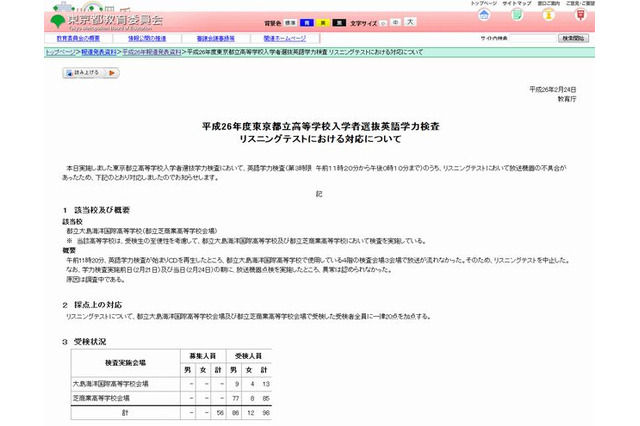Image resolution: width=640 pixels, height=426 pixels.
Task: Set text size to large 大
Action: 410,22
